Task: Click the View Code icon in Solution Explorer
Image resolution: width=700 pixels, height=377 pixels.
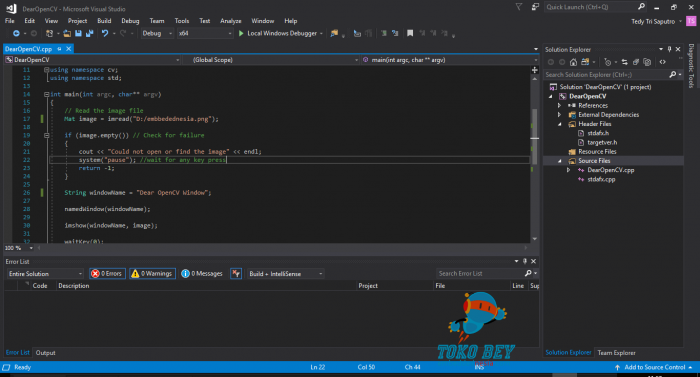Action: pos(662,62)
